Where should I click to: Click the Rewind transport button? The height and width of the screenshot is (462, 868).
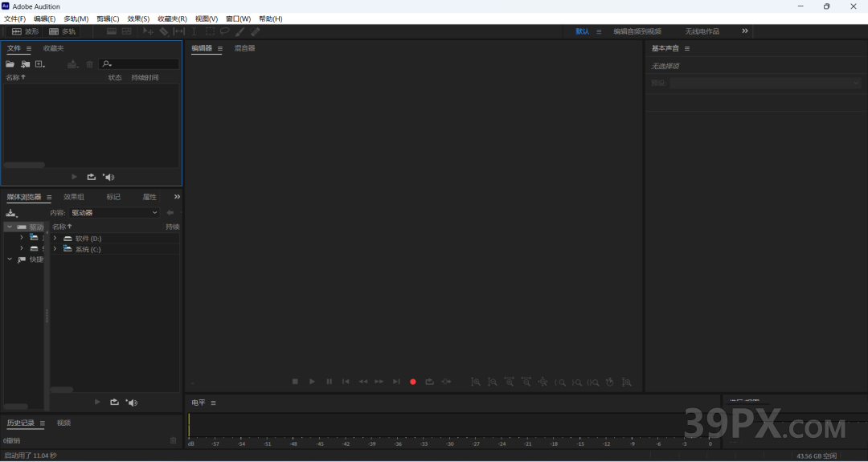[362, 382]
